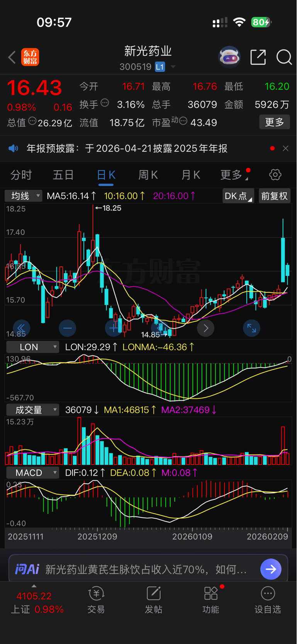The height and width of the screenshot is (644, 297).
Task: Tap the current price 16.43
Action: 34,88
